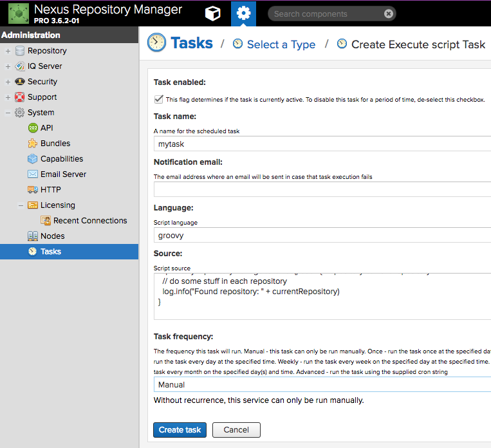
Task: Focus the Notification email field
Action: coord(322,189)
